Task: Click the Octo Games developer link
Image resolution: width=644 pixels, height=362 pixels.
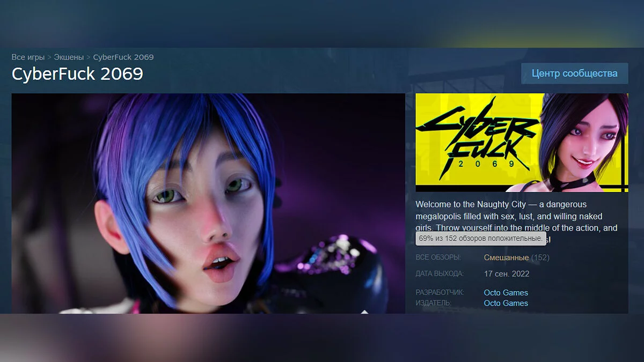Action: (506, 293)
